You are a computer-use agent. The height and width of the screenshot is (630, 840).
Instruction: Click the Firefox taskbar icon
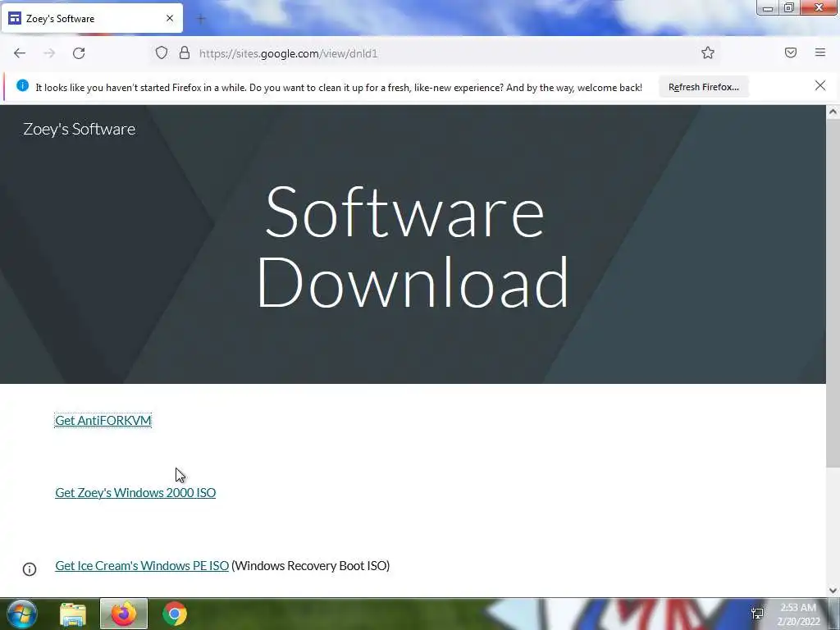coord(124,614)
